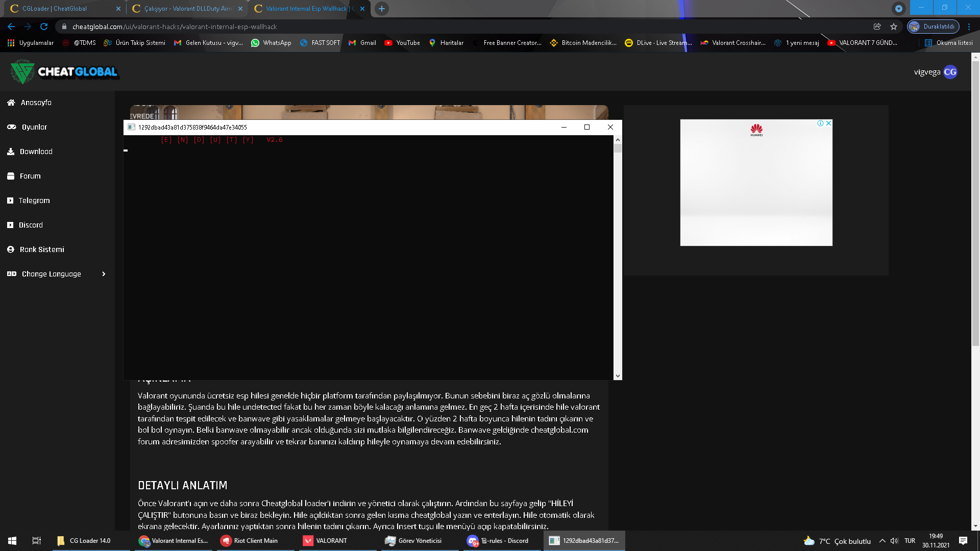Open VALORANT 7 GÜND bookmark
The height and width of the screenshot is (551, 980).
[862, 43]
